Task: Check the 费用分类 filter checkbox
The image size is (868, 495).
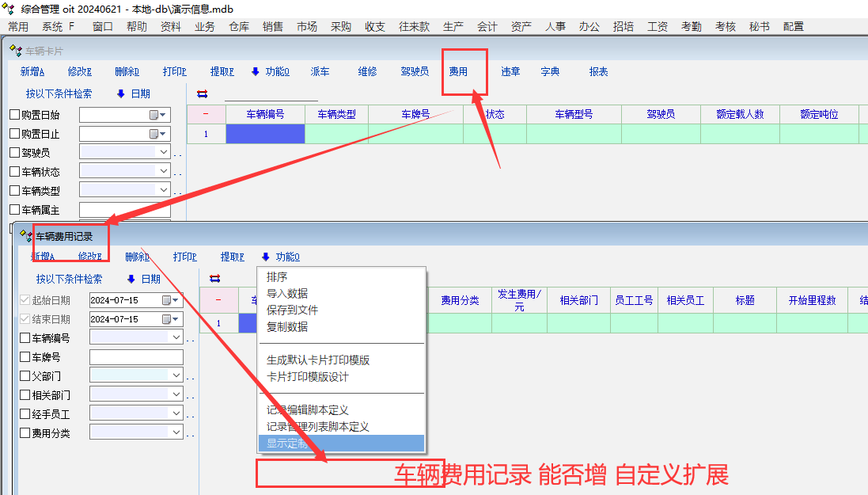Action: point(25,433)
